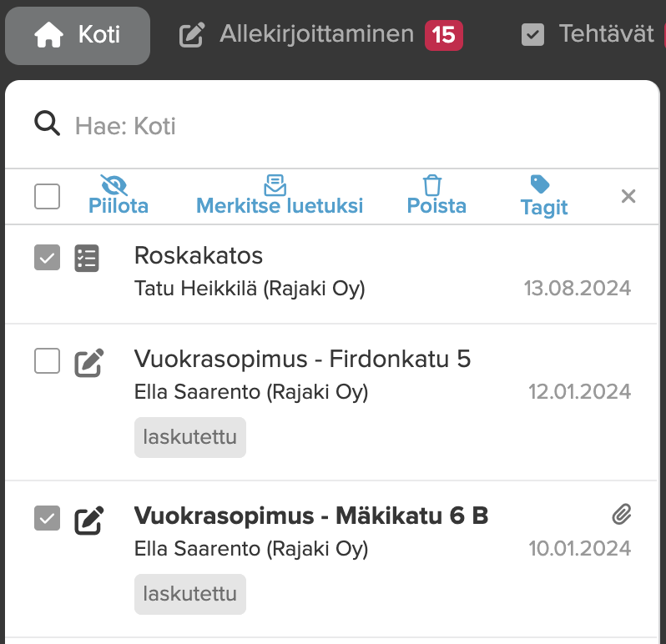The width and height of the screenshot is (666, 644).
Task: Click the trash can Poista icon
Action: click(x=431, y=185)
